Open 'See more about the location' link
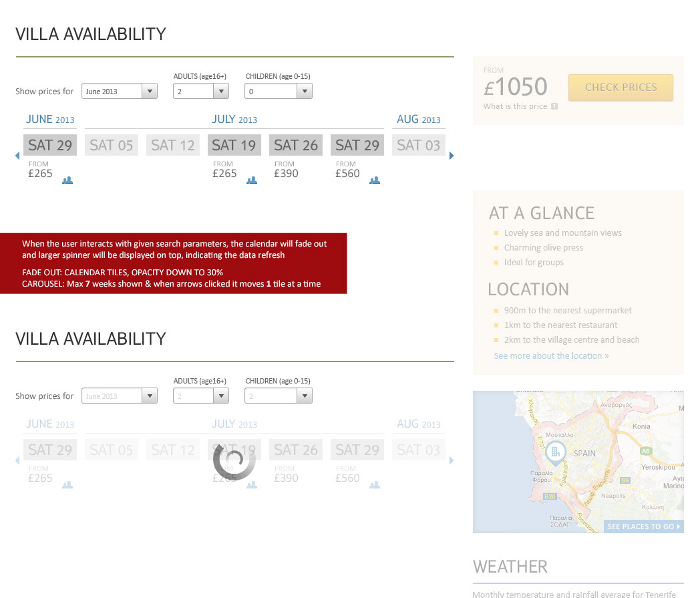 click(x=551, y=356)
